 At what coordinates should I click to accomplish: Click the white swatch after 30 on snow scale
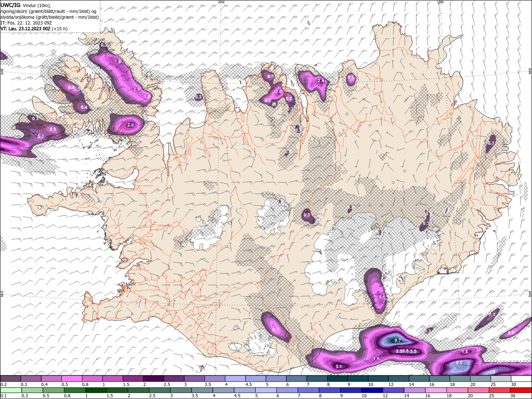tap(522, 379)
